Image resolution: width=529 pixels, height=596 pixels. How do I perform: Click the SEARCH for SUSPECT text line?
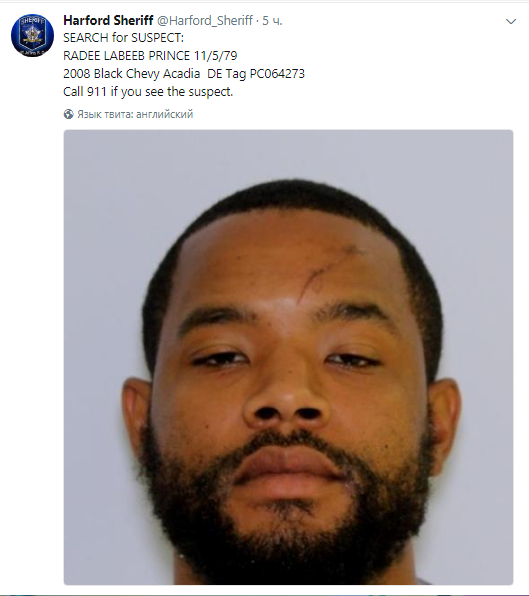click(x=124, y=38)
